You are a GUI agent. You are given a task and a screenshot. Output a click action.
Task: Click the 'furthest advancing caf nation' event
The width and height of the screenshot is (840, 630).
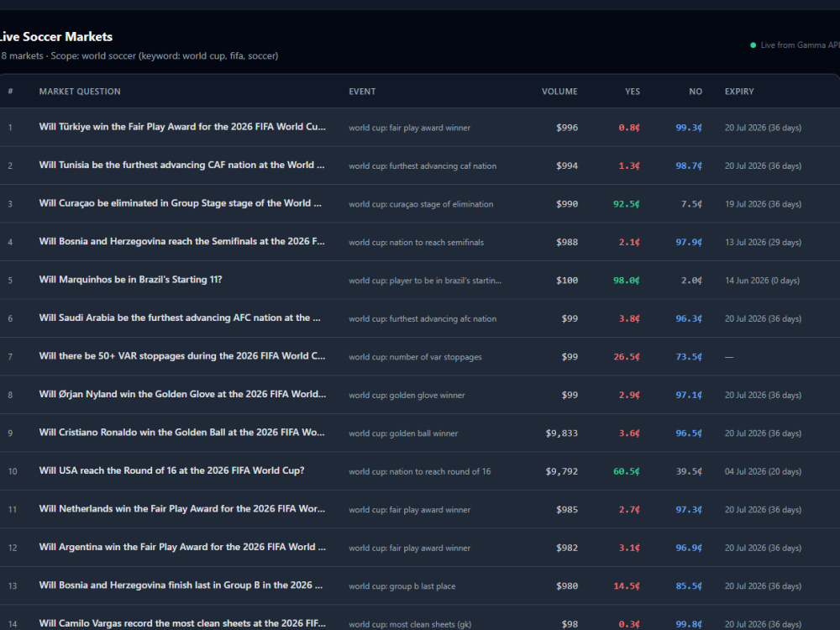point(423,166)
